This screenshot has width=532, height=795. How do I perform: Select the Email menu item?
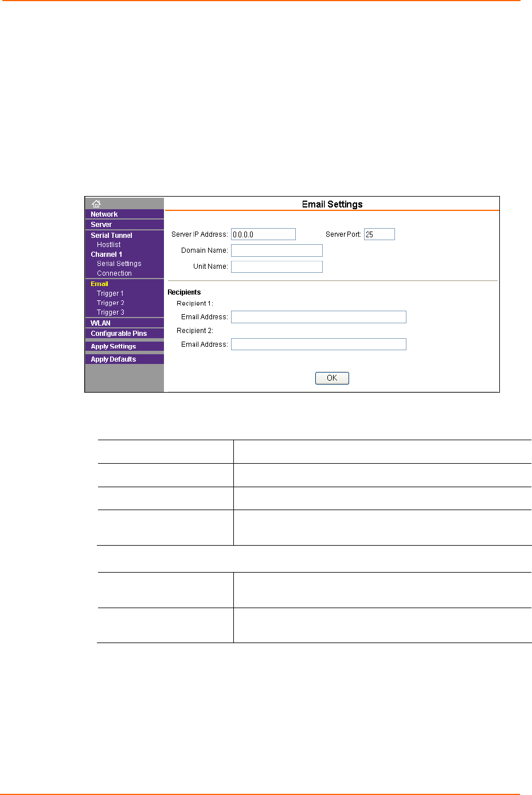[x=99, y=284]
